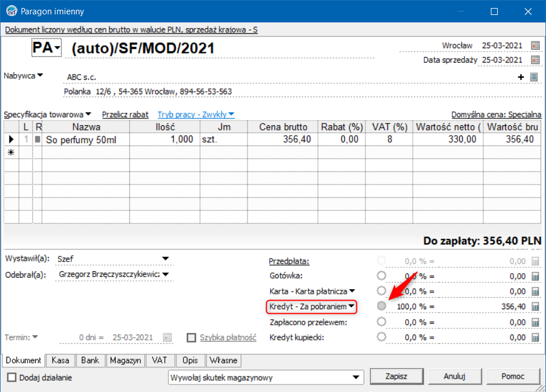Click R column square of So perfumy

click(37, 139)
